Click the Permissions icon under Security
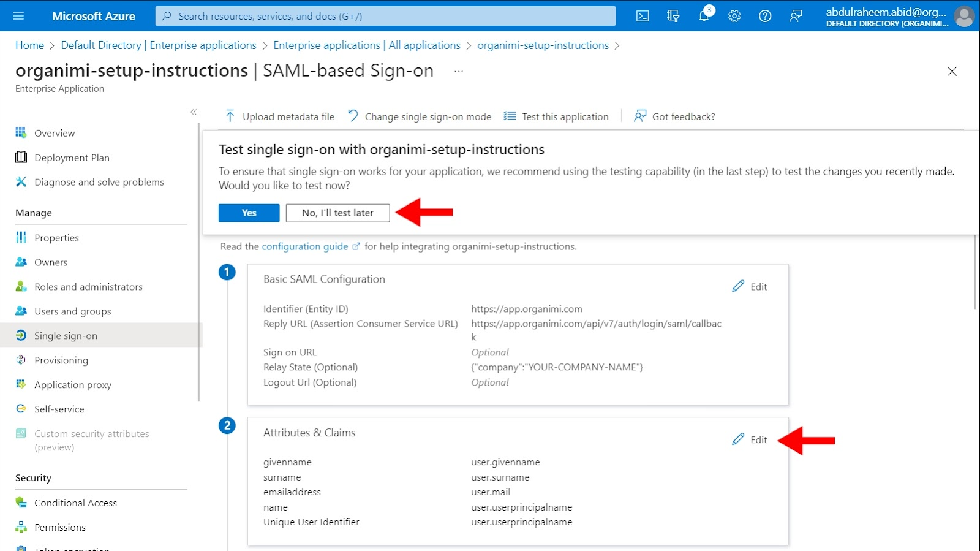Image resolution: width=980 pixels, height=551 pixels. 21,527
